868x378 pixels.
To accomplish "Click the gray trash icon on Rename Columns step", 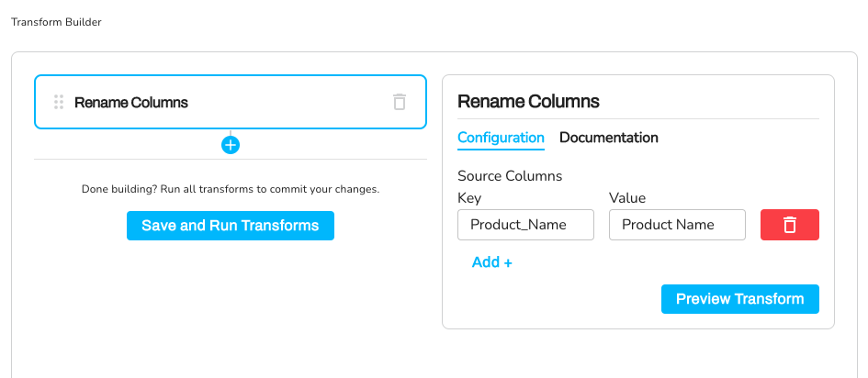I will (400, 102).
